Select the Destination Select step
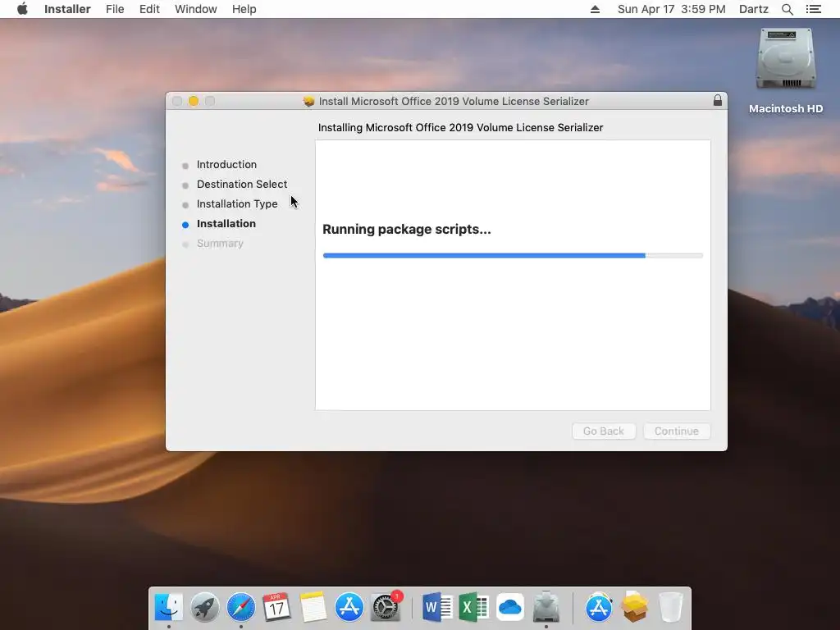The image size is (840, 630). pyautogui.click(x=242, y=185)
